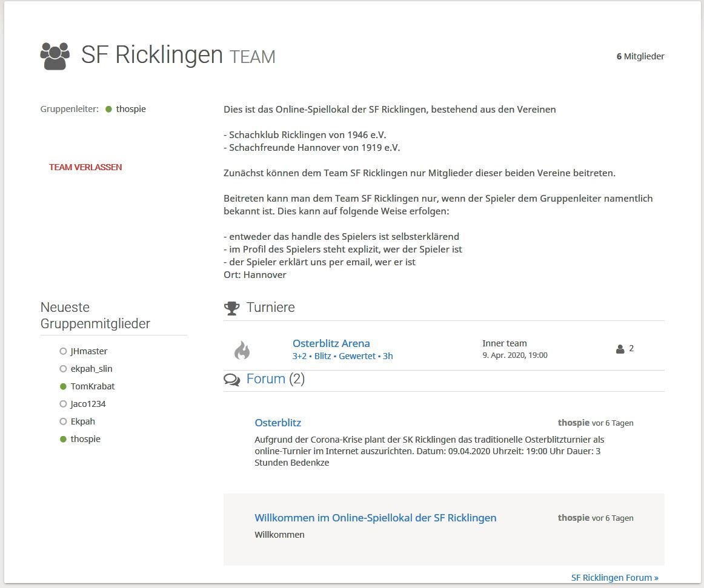Click the flame icon for Osterblitz Arena
The image size is (704, 588).
242,350
